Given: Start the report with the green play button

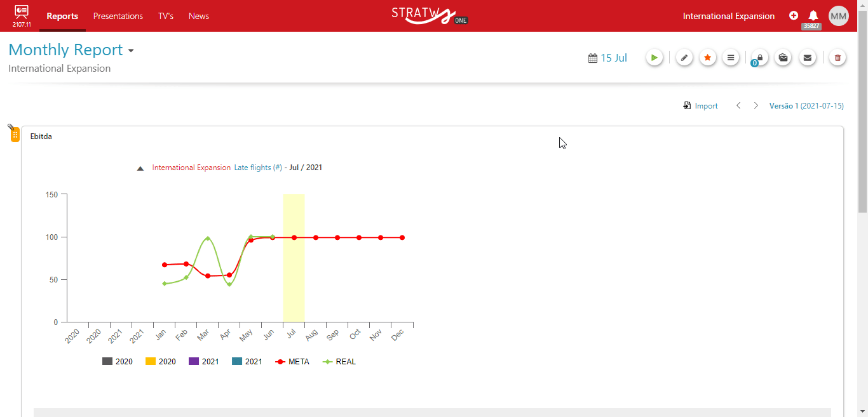Looking at the screenshot, I should click(654, 58).
